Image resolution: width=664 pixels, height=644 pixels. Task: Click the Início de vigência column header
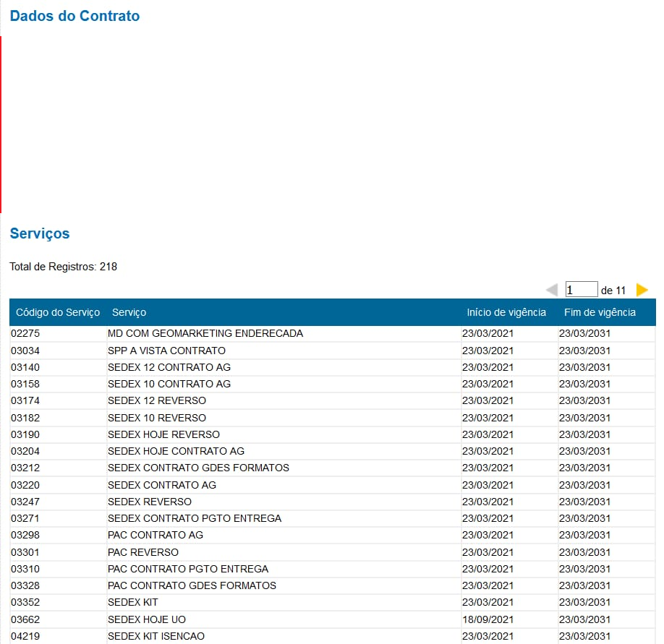[506, 312]
